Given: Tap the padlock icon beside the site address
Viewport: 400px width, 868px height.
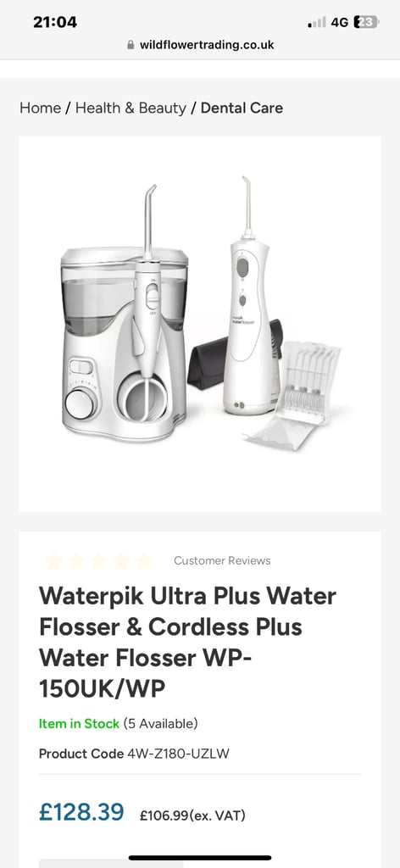Looking at the screenshot, I should click(x=131, y=45).
